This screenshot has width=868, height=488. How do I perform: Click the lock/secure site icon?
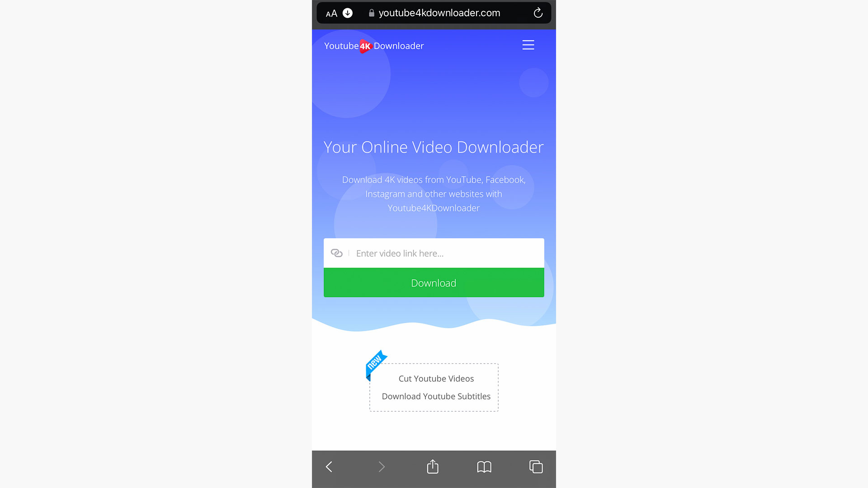pyautogui.click(x=370, y=13)
